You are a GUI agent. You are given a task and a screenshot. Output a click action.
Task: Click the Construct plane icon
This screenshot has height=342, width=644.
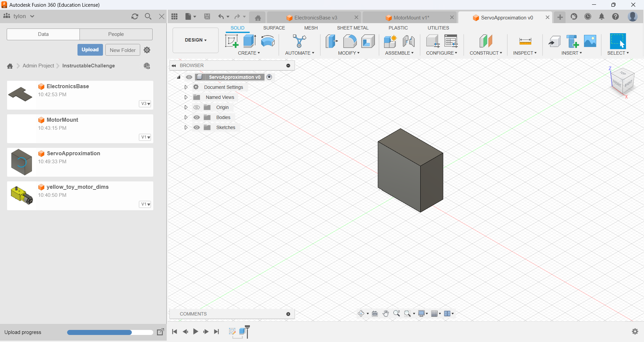(486, 41)
